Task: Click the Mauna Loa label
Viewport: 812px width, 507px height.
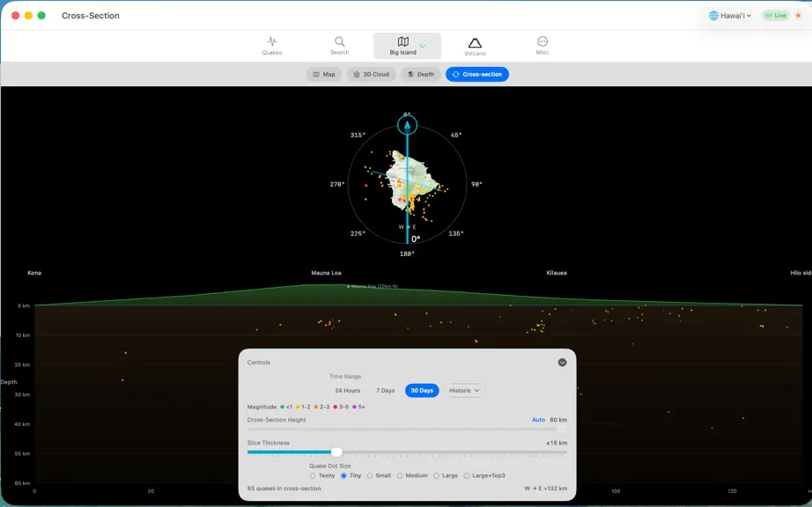Action: tap(326, 273)
